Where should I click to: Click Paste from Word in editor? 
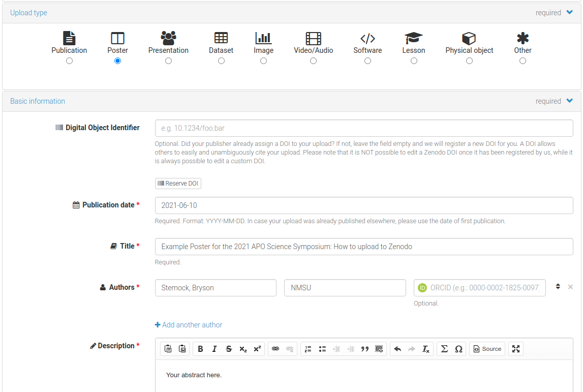click(x=182, y=349)
